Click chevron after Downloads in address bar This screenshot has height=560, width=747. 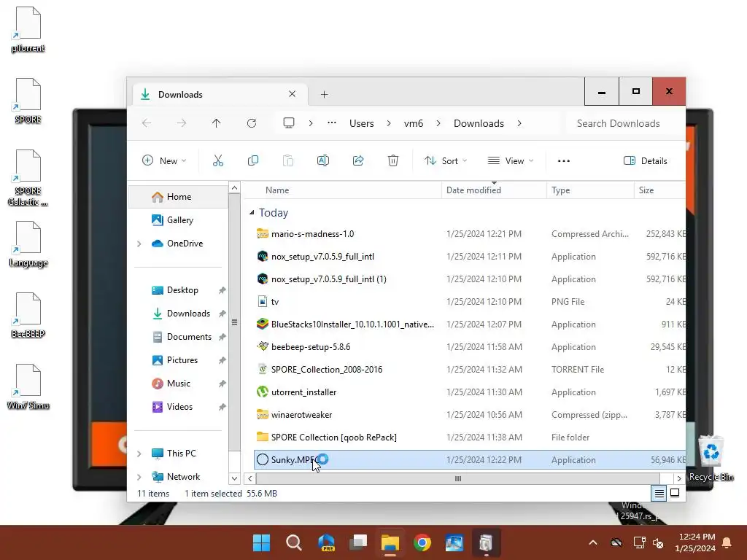(519, 123)
